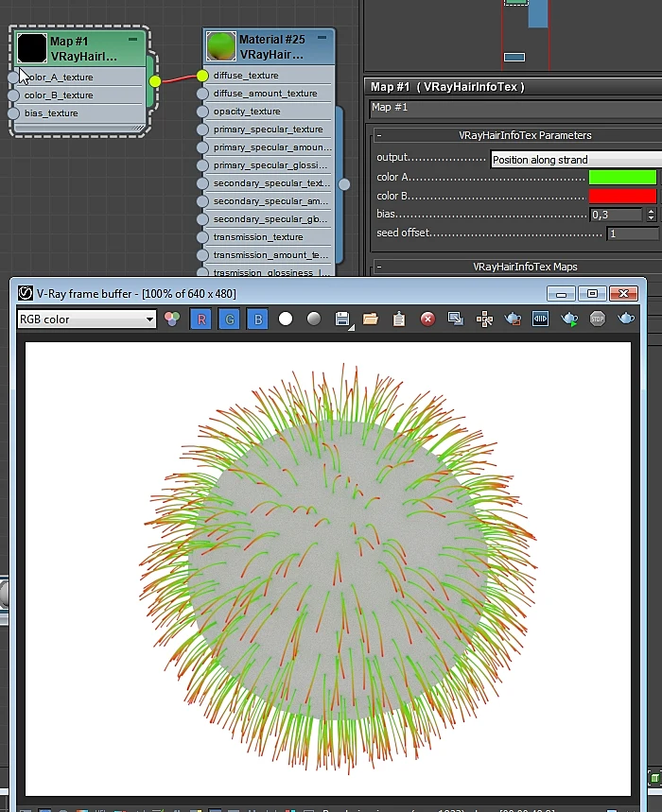Copy frame buffer to clipboard icon
The height and width of the screenshot is (812, 662).
[399, 319]
